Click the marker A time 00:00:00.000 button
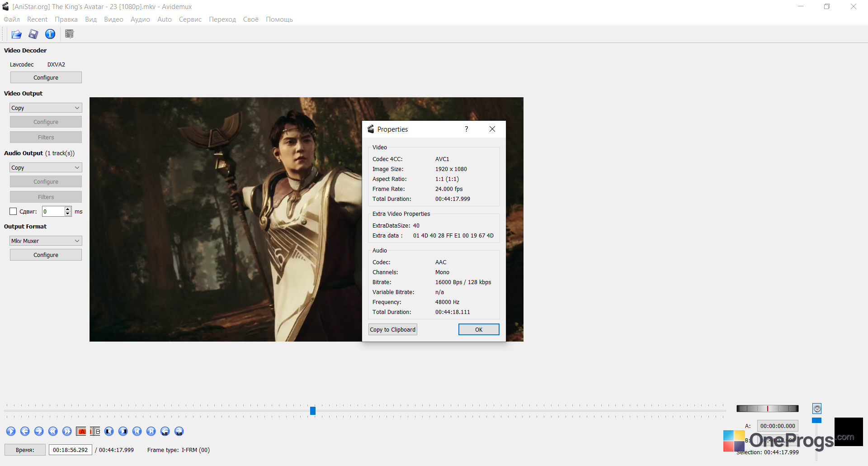This screenshot has height=466, width=868. 778,426
